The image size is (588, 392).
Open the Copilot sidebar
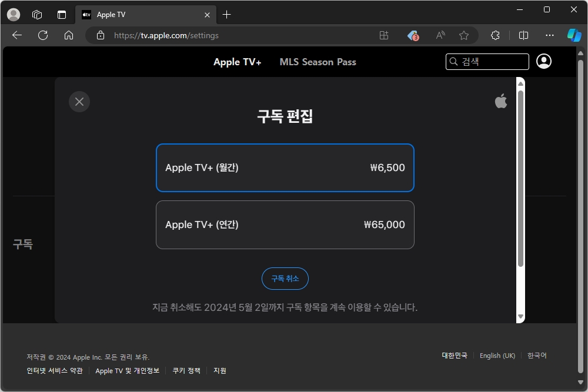574,35
